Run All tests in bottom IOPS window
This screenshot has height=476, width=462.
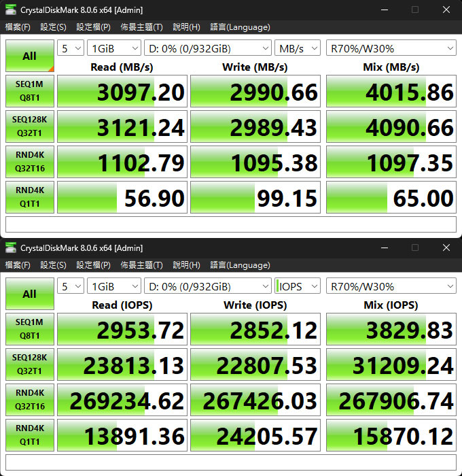tap(30, 294)
